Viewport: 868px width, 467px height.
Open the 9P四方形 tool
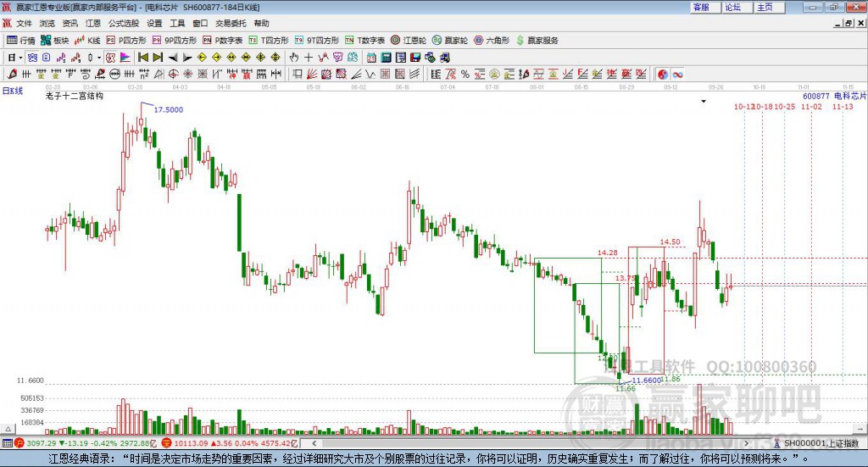(175, 41)
